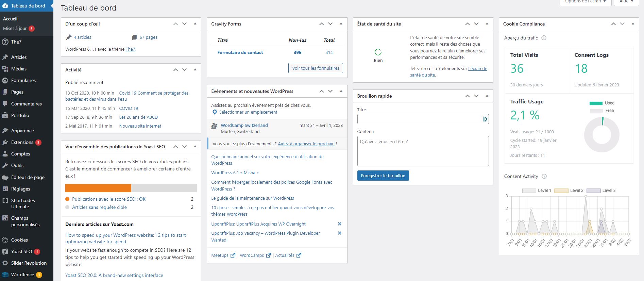This screenshot has width=644, height=281.
Task: Click the Apparence paintbrush icon
Action: [5, 131]
